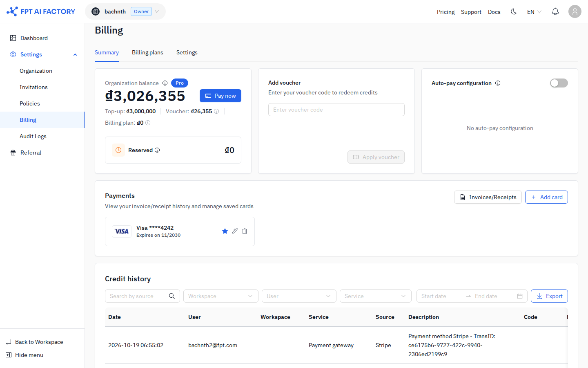Open the EN language dropdown
Image resolution: width=588 pixels, height=368 pixels.
click(534, 12)
